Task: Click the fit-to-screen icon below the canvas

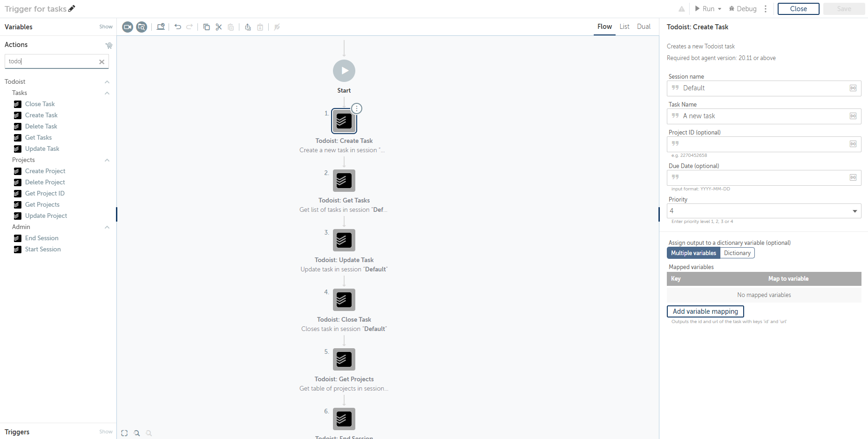Action: click(124, 433)
